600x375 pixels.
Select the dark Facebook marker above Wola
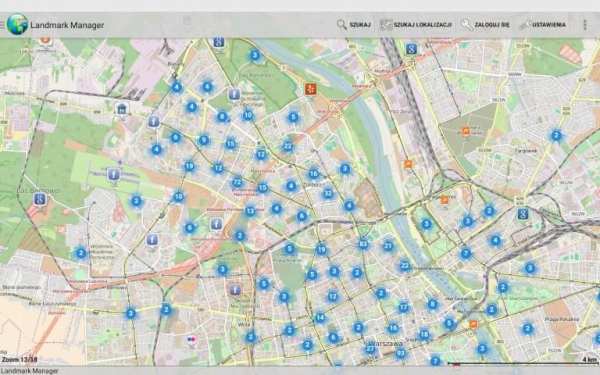[x=235, y=290]
